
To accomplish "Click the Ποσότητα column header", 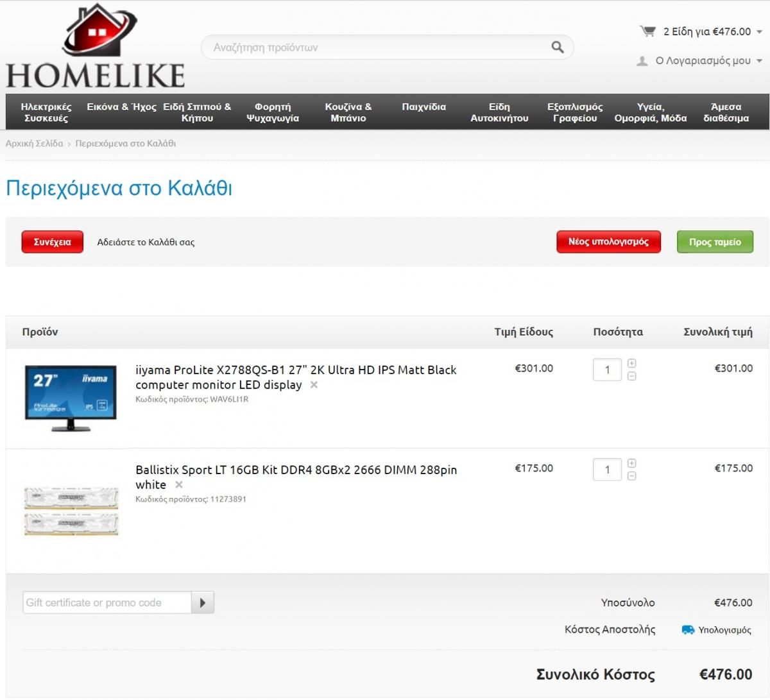I will click(618, 332).
